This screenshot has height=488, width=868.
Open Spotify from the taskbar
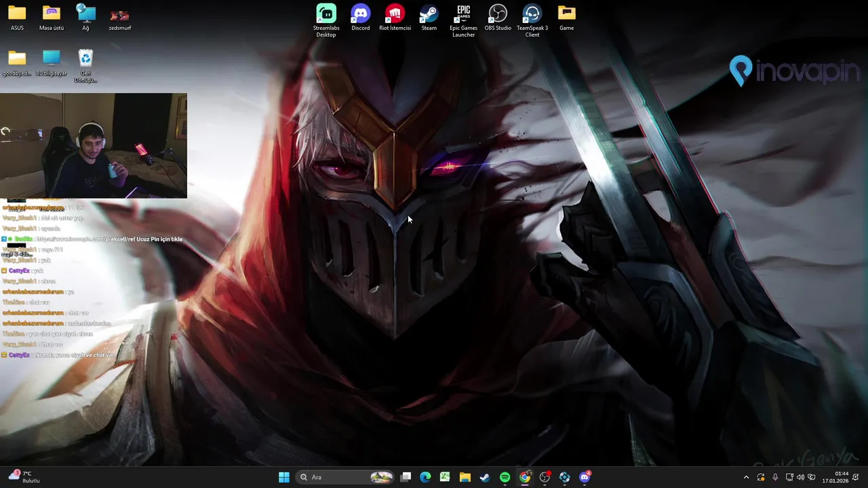(505, 477)
